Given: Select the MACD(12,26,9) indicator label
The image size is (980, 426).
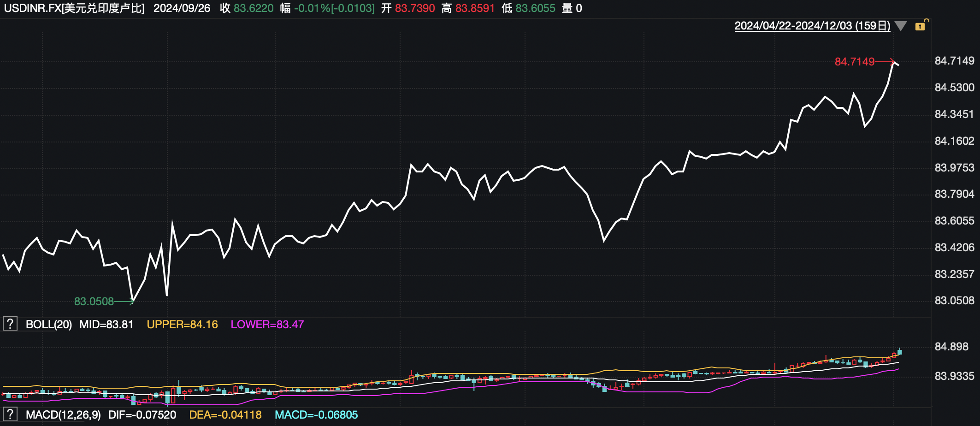Looking at the screenshot, I should point(63,415).
